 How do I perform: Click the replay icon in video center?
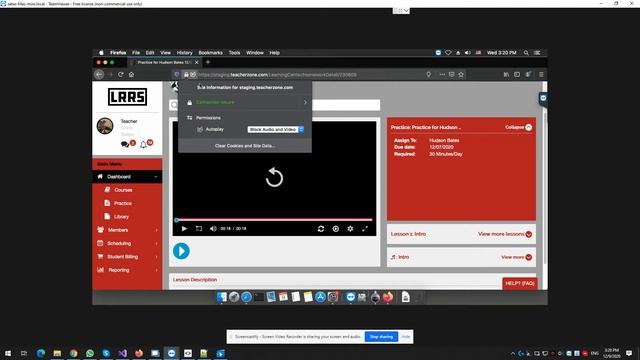[x=274, y=178]
